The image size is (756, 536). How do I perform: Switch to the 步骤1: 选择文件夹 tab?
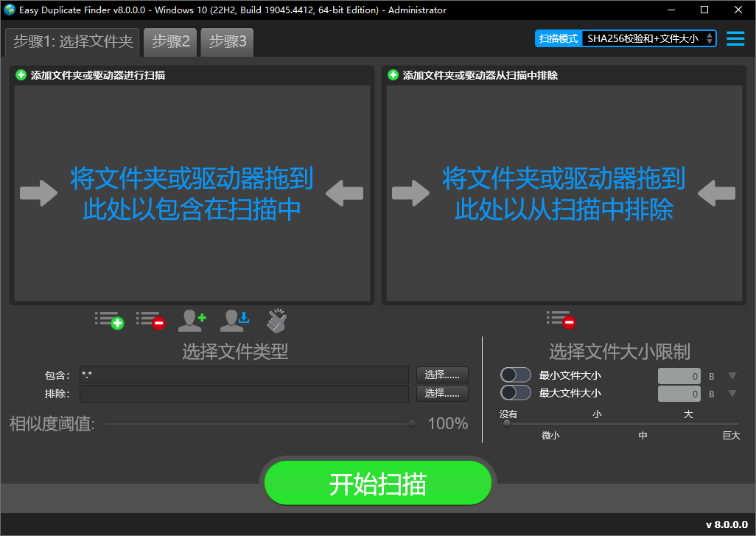pyautogui.click(x=72, y=42)
